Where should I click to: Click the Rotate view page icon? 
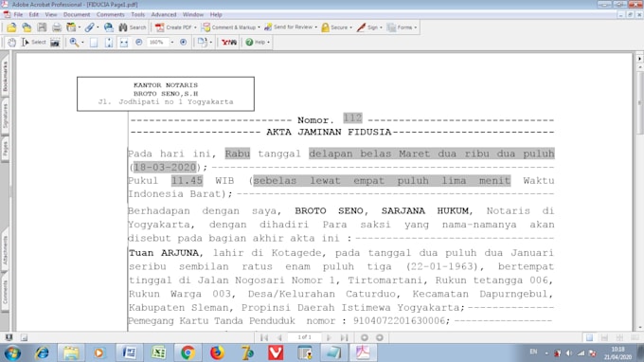point(202,43)
